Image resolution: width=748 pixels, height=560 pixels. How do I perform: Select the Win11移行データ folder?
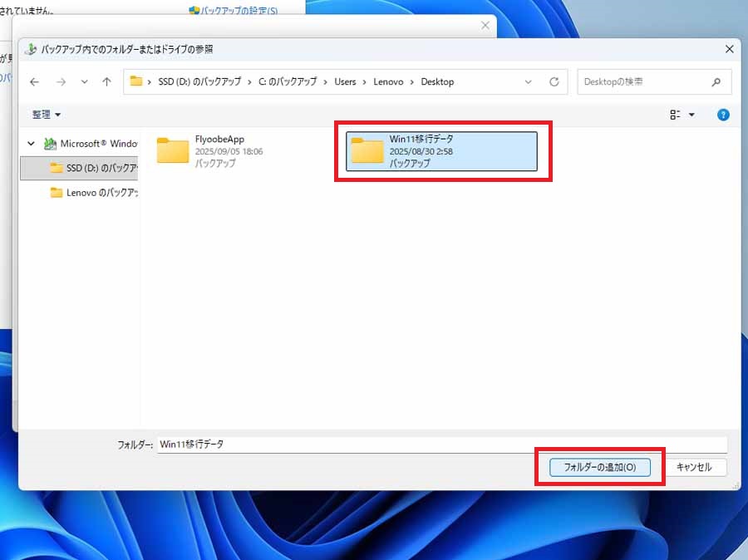tap(441, 151)
